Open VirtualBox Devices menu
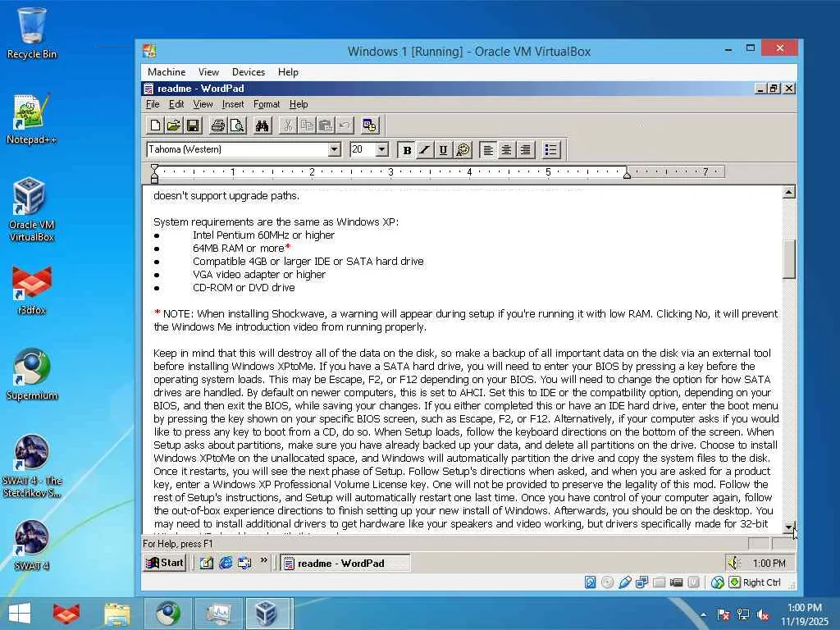The image size is (840, 630). tap(248, 72)
